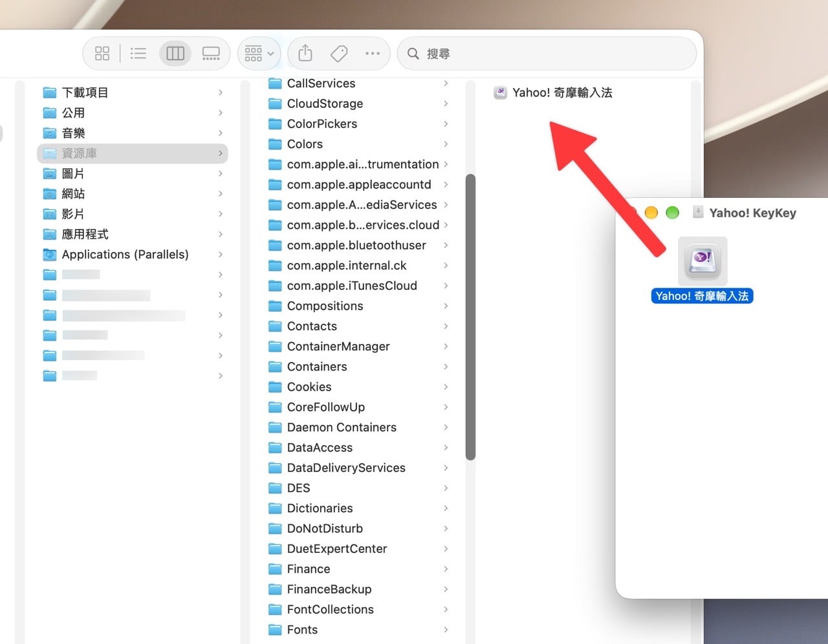This screenshot has width=828, height=644.
Task: Switch to gallery view
Action: (x=211, y=54)
